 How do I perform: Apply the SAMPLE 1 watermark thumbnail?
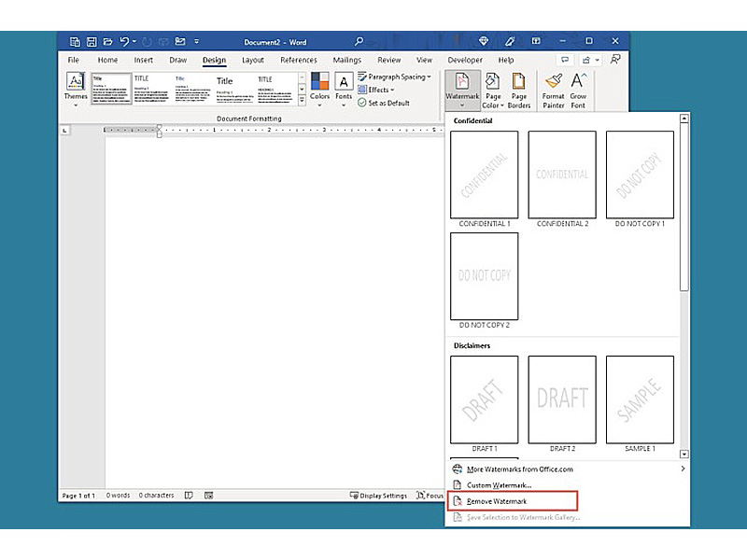click(640, 399)
